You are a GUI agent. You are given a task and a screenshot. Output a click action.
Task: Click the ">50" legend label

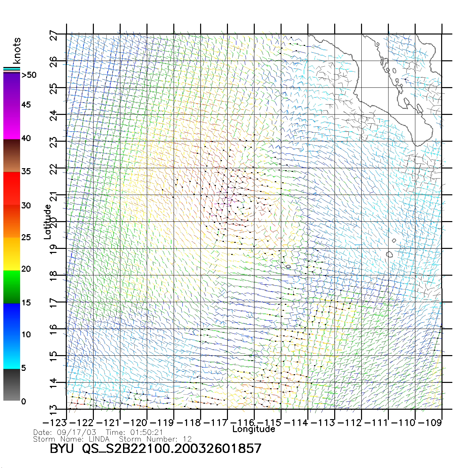tap(29, 75)
